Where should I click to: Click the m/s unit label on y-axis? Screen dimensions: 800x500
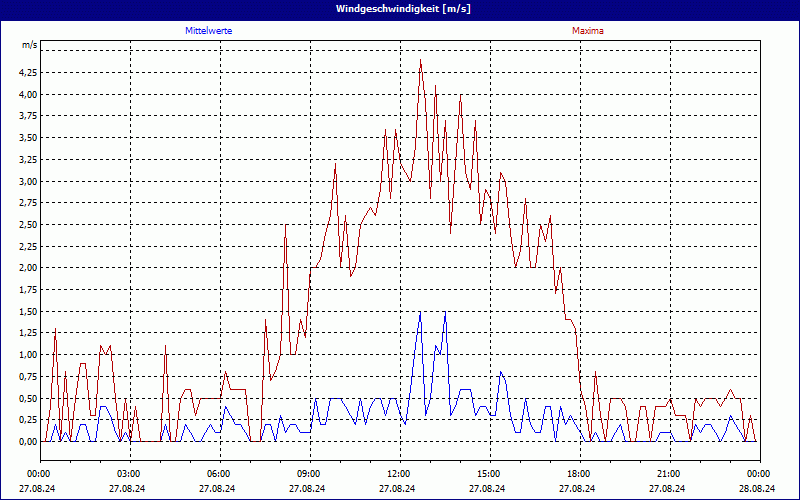pos(30,46)
